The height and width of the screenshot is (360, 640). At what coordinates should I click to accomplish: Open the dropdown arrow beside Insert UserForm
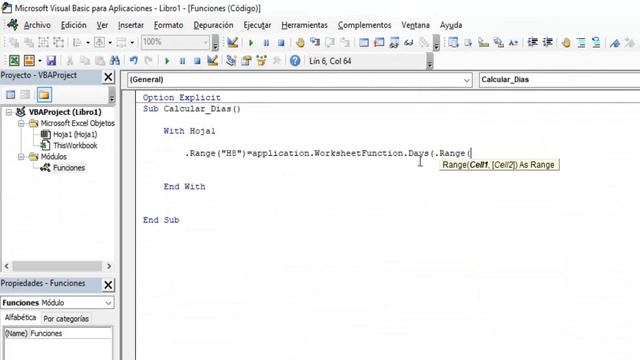(40, 61)
